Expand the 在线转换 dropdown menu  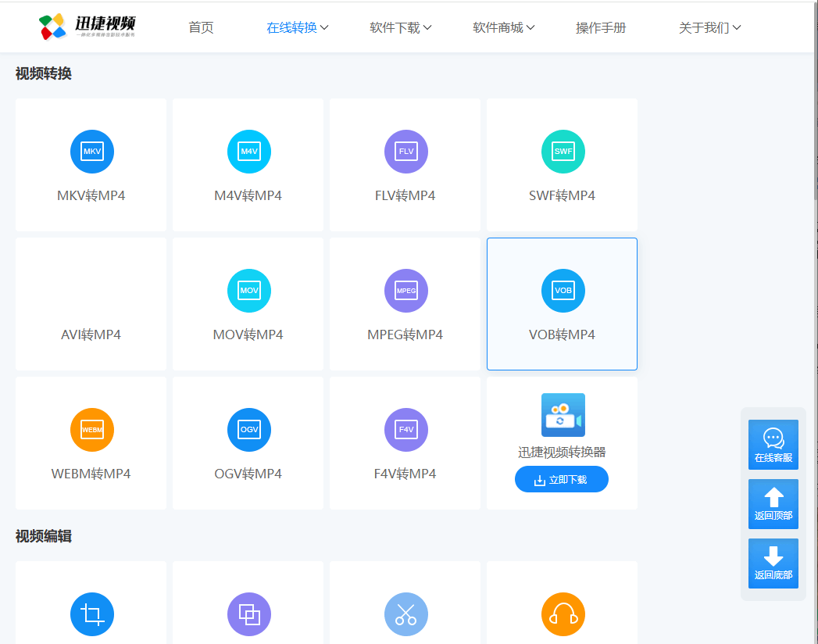click(297, 27)
